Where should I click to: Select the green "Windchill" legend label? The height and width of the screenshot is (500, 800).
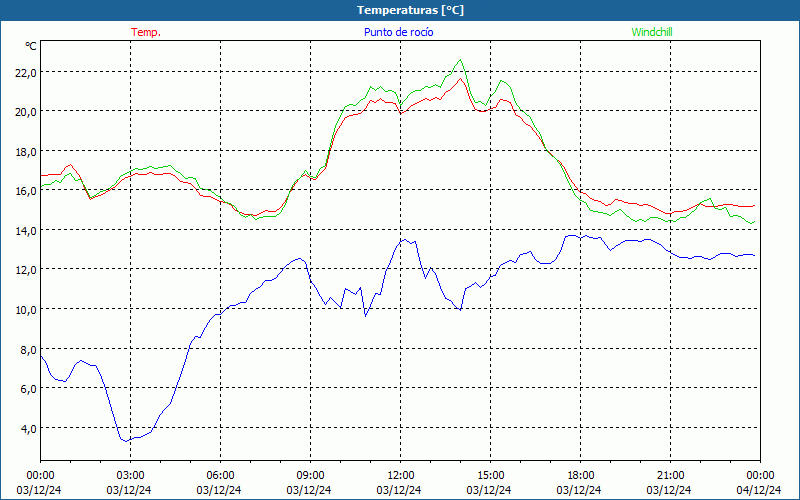click(x=652, y=32)
